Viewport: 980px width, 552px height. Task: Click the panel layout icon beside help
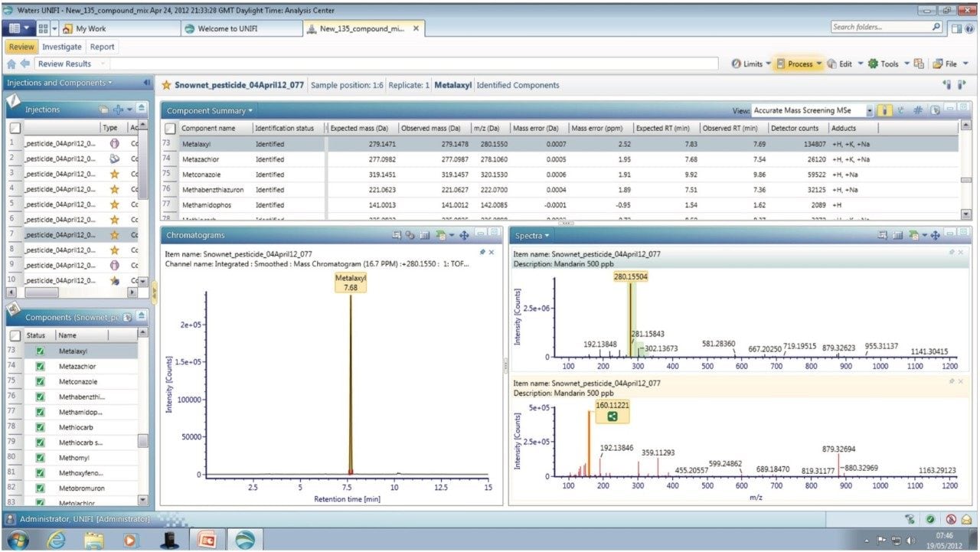point(956,28)
